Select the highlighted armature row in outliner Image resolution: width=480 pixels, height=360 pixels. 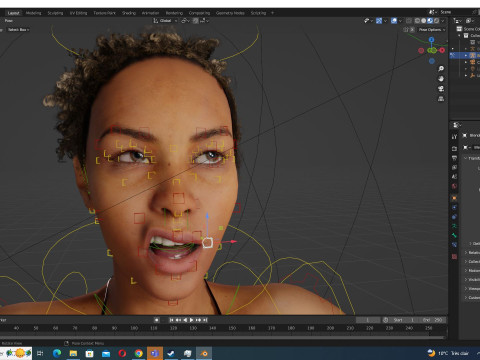(x=465, y=55)
